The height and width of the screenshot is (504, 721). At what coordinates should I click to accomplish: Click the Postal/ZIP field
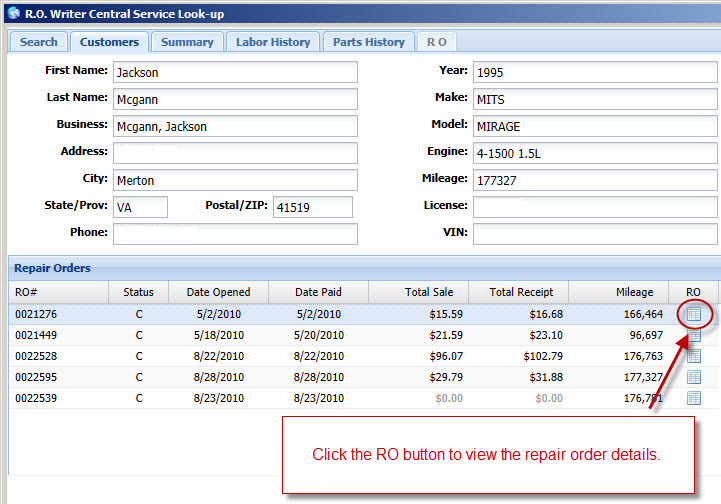click(312, 207)
